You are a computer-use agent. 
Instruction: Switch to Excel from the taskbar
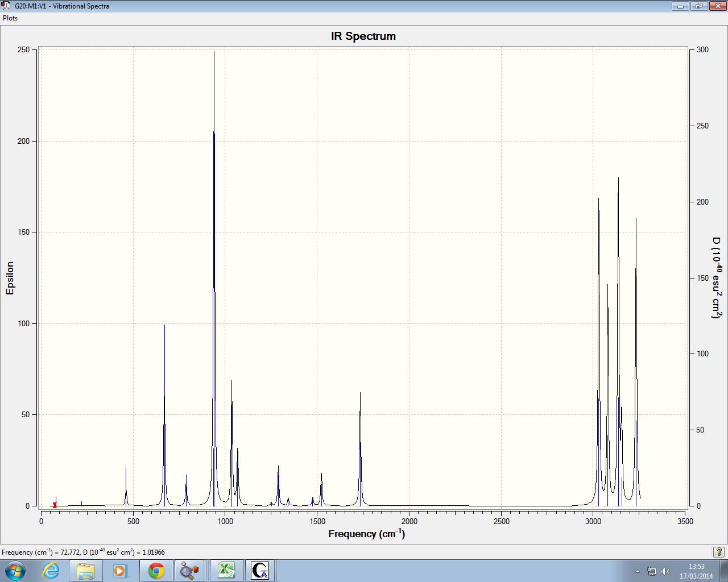tap(226, 570)
